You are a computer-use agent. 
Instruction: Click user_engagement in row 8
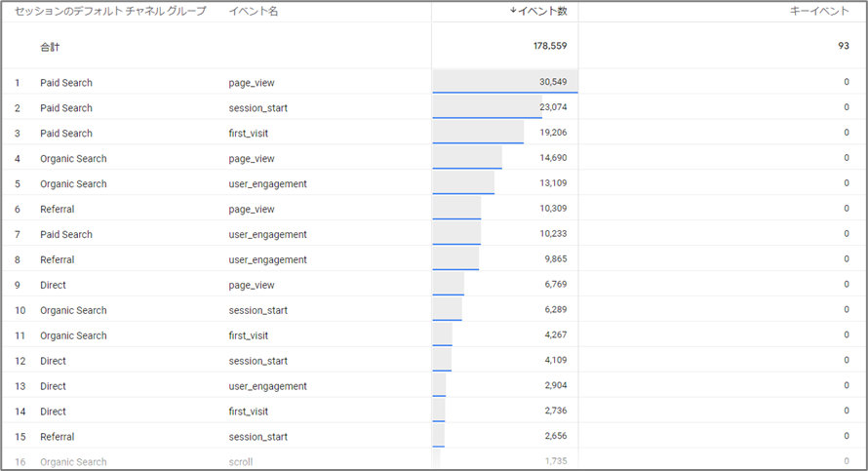[267, 260]
